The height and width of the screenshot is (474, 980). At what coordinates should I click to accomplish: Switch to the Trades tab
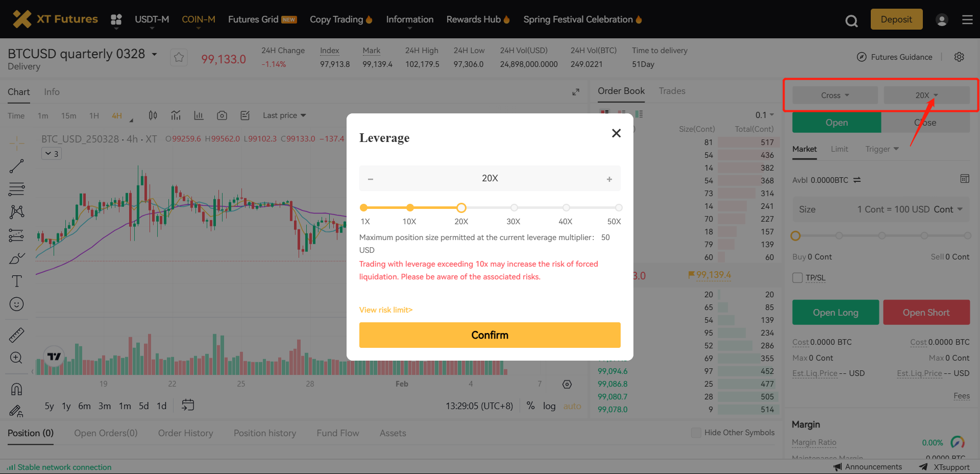pos(672,91)
